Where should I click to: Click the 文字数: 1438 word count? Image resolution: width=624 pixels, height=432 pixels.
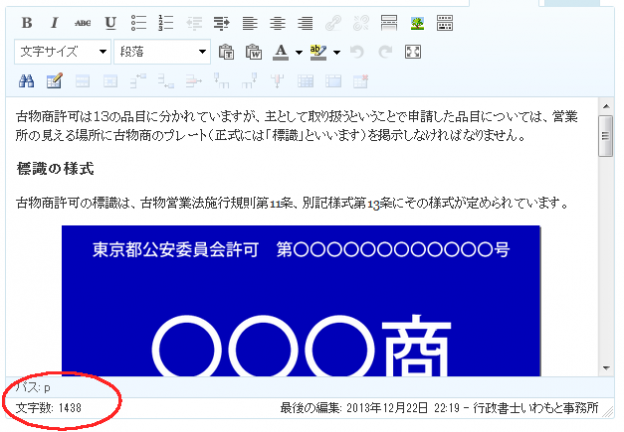click(x=49, y=408)
